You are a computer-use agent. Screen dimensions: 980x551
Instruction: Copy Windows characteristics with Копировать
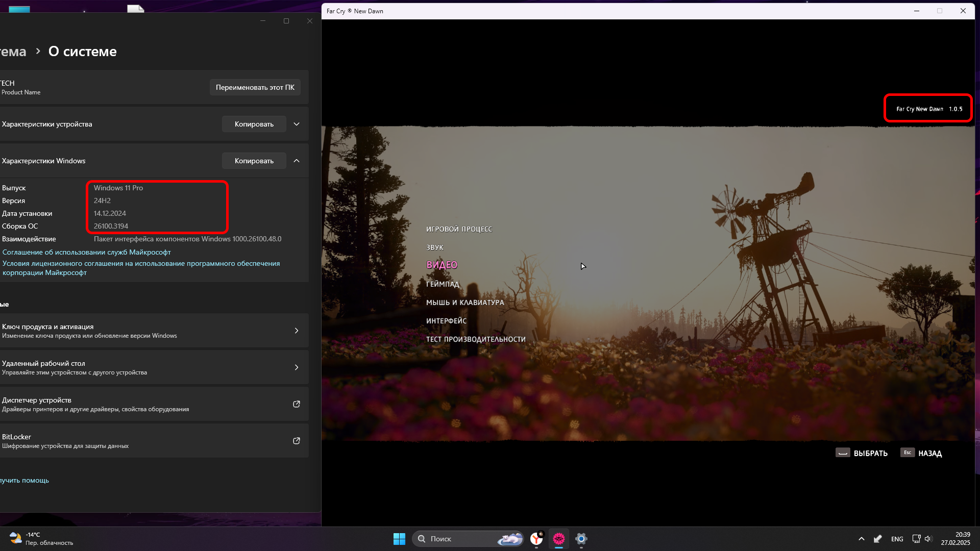[254, 161]
